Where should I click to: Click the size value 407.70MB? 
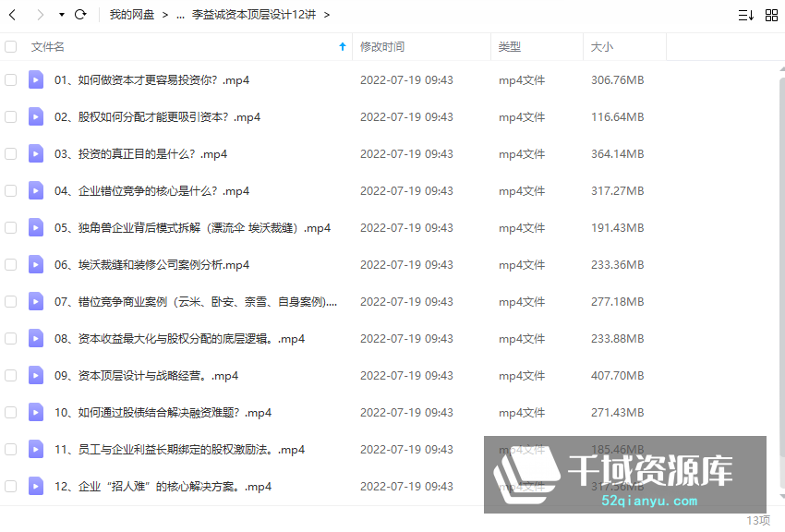click(x=617, y=376)
